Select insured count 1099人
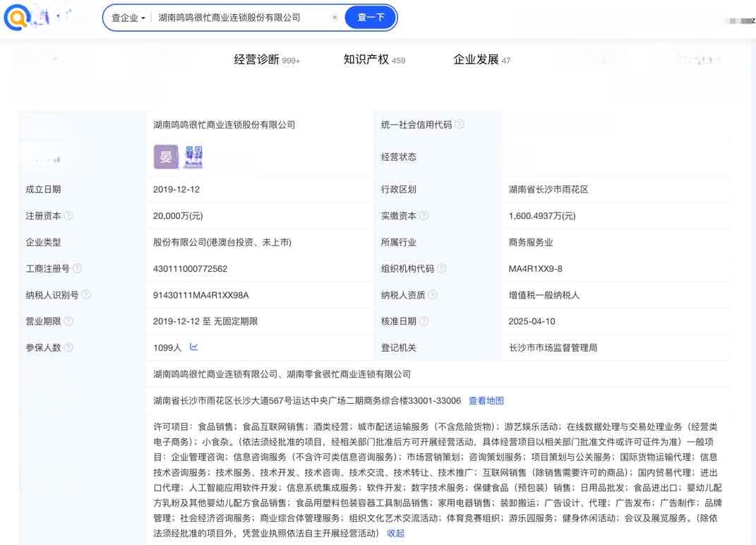Image resolution: width=756 pixels, height=545 pixels. pos(167,348)
